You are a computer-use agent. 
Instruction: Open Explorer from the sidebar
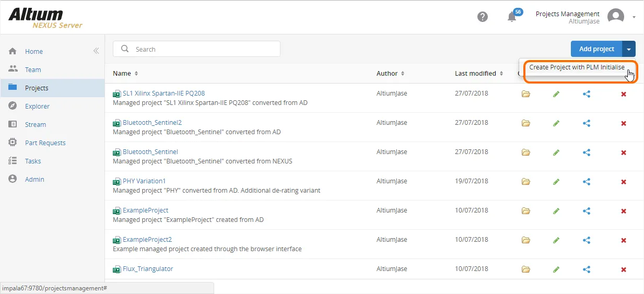click(x=37, y=106)
